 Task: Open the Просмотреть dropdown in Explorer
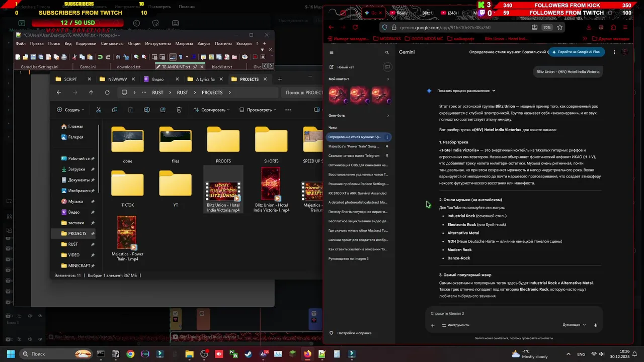(258, 110)
